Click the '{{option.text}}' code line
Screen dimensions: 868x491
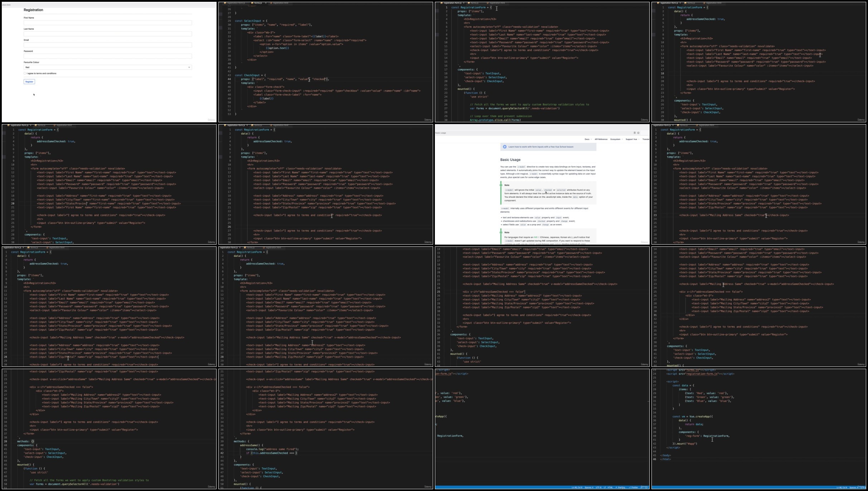[x=277, y=48]
